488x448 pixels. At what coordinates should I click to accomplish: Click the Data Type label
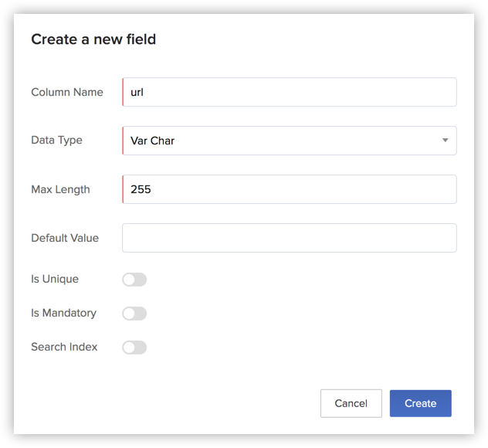coord(56,141)
